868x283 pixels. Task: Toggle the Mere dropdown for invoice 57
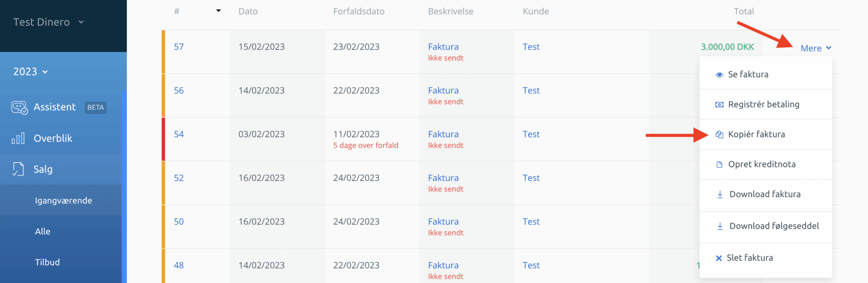(816, 48)
